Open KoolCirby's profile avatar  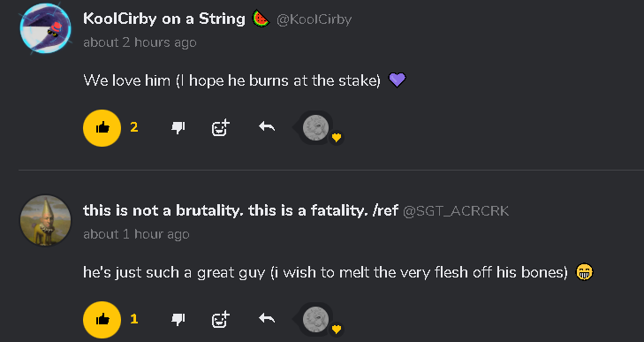45,28
